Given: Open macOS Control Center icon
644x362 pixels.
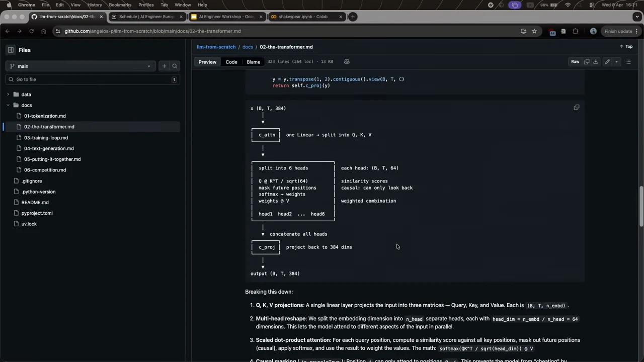Looking at the screenshot, I should point(592,5).
